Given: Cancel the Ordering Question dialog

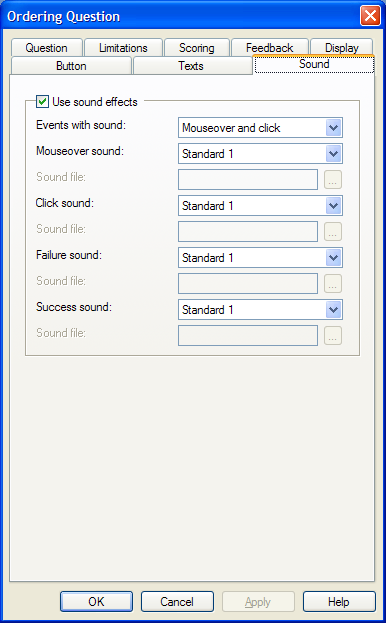Looking at the screenshot, I should click(x=177, y=602).
